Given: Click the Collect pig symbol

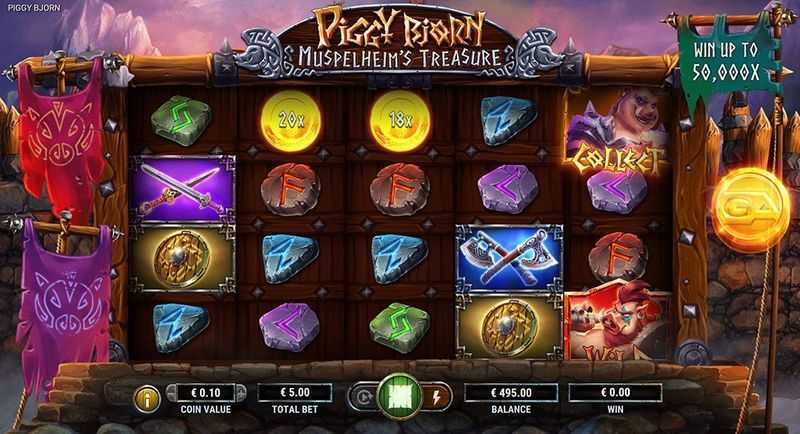Looking at the screenshot, I should click(x=617, y=132).
